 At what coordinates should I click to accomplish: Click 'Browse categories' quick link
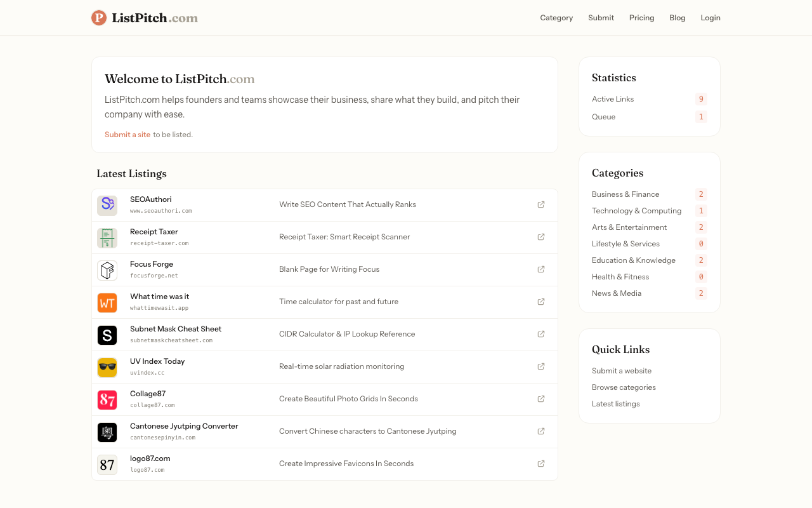tap(624, 387)
